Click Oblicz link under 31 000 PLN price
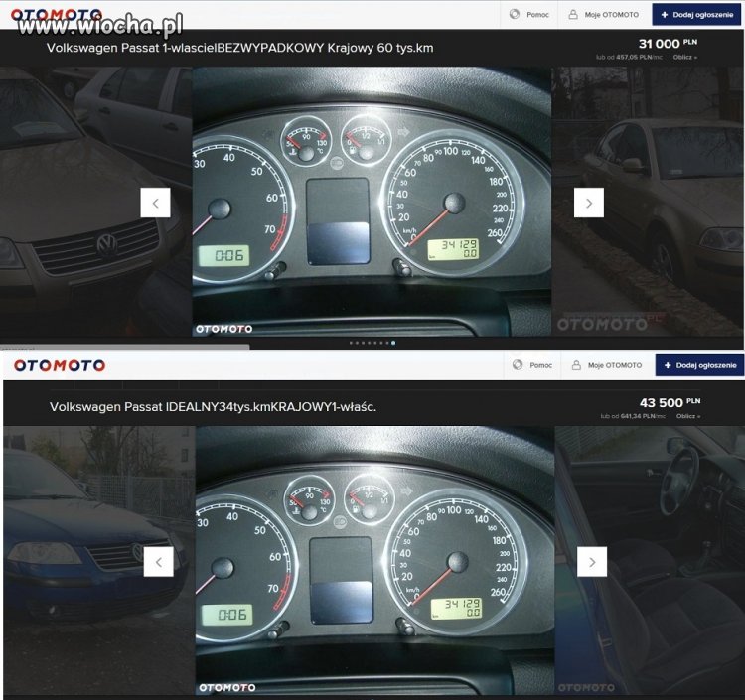Viewport: 745px width, 700px height. [684, 57]
